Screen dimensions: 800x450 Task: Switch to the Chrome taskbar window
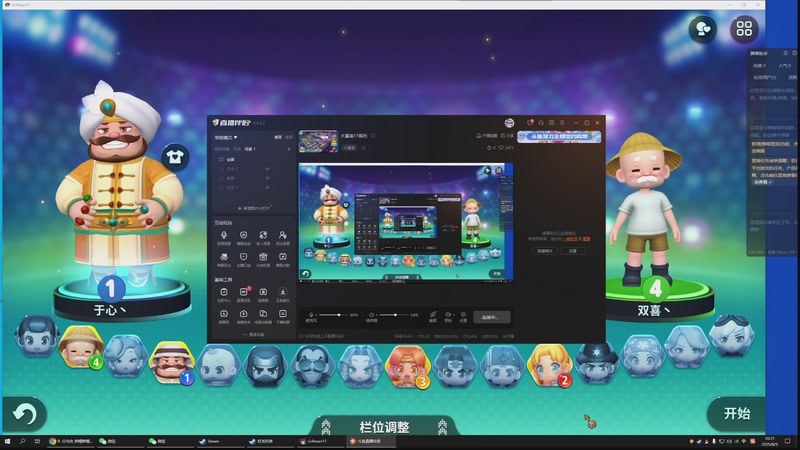(x=70, y=441)
